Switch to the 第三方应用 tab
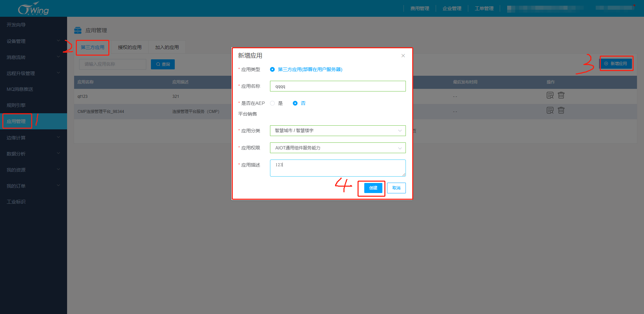The image size is (644, 314). (x=93, y=47)
